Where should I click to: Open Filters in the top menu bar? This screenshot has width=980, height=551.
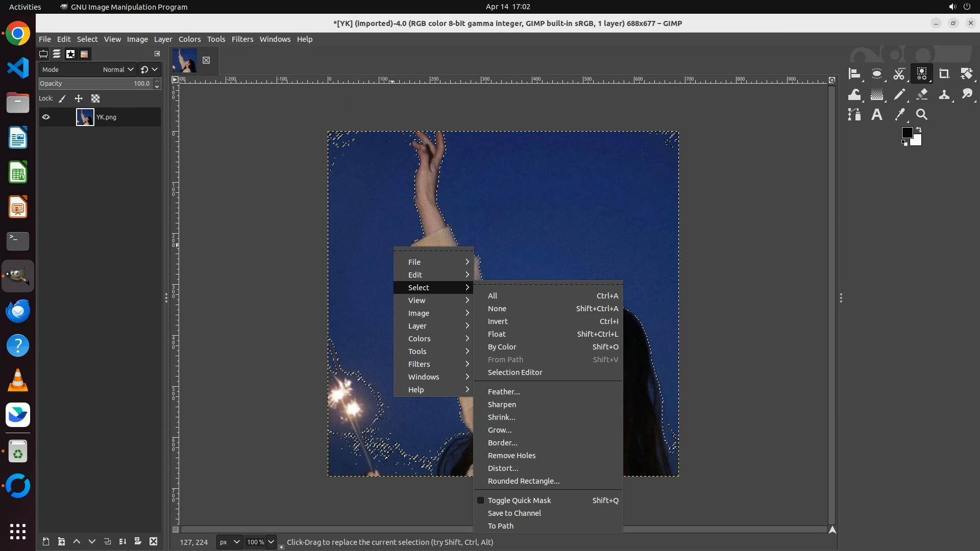click(242, 39)
